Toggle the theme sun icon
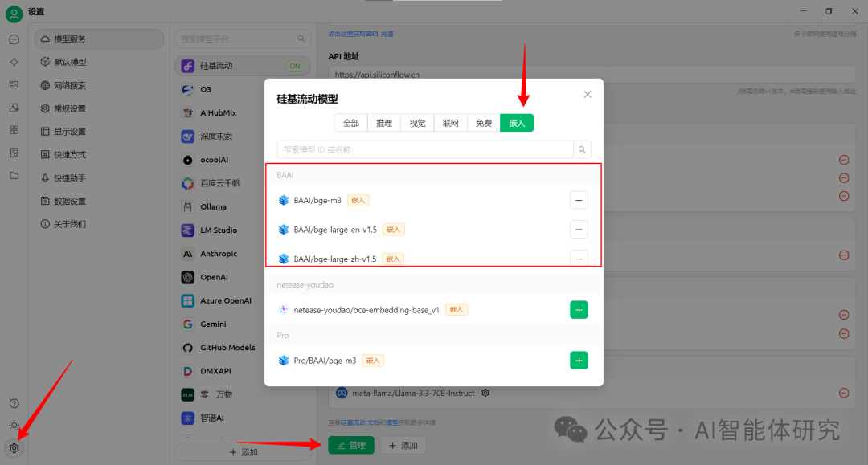The width and height of the screenshot is (868, 465). 14,426
